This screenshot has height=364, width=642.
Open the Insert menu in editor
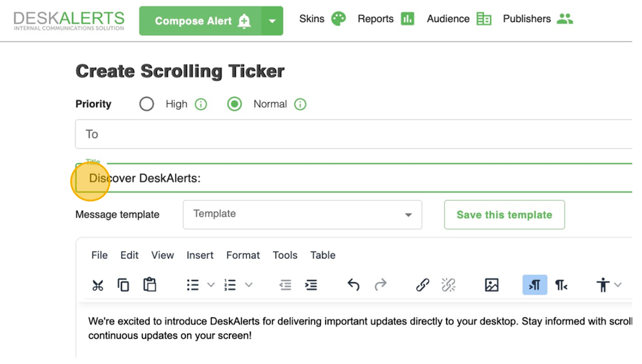[x=200, y=255]
